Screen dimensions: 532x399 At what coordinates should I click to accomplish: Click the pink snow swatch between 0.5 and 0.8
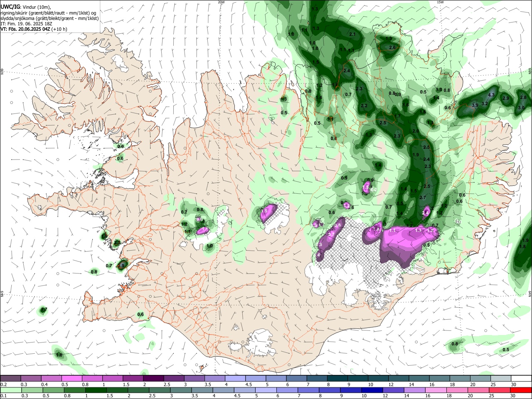pyautogui.click(x=71, y=378)
